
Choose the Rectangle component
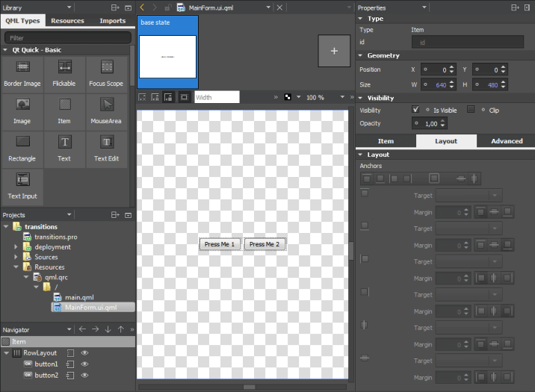(x=22, y=149)
